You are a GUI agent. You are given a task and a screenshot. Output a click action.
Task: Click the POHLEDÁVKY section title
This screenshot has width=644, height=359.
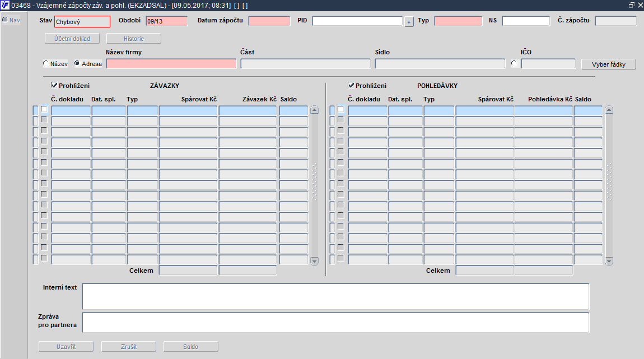437,86
